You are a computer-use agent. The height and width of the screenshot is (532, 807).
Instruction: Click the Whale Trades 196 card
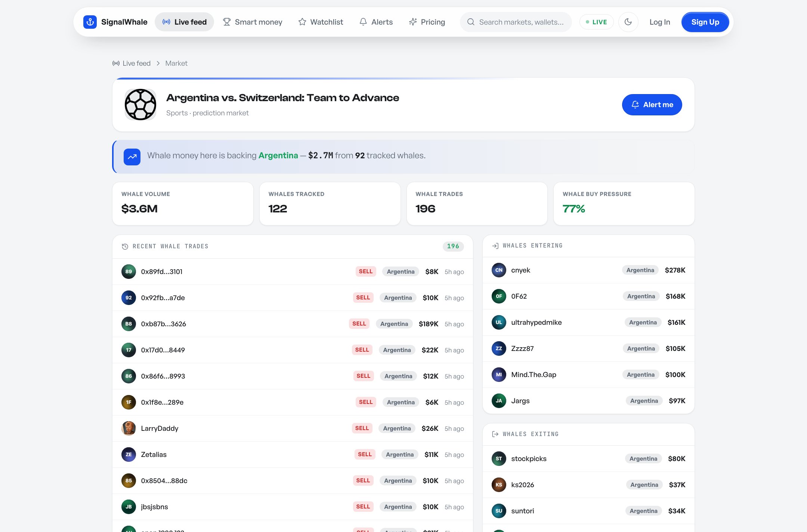pyautogui.click(x=477, y=203)
